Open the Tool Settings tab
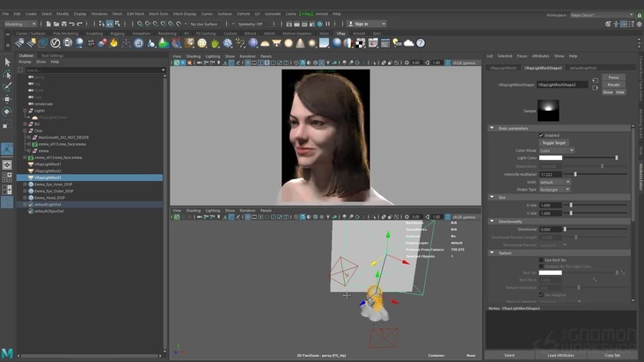Image resolution: width=644 pixels, height=362 pixels. [x=53, y=55]
